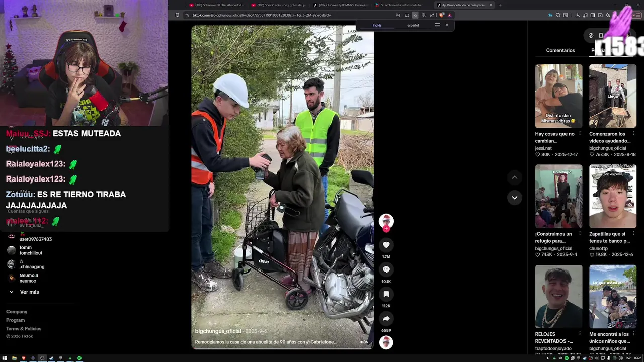The height and width of the screenshot is (362, 644).
Task: Open options for '¡Construimos un refugio para'
Action: coord(580,234)
